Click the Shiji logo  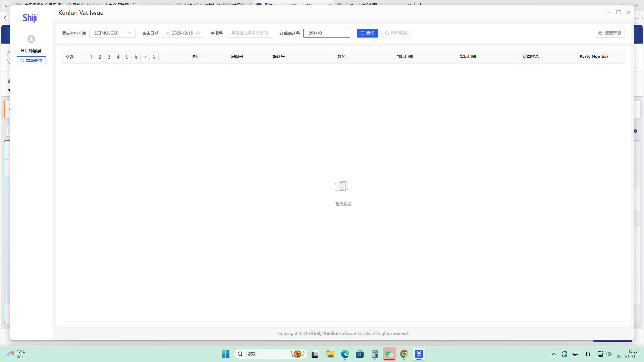tap(30, 18)
